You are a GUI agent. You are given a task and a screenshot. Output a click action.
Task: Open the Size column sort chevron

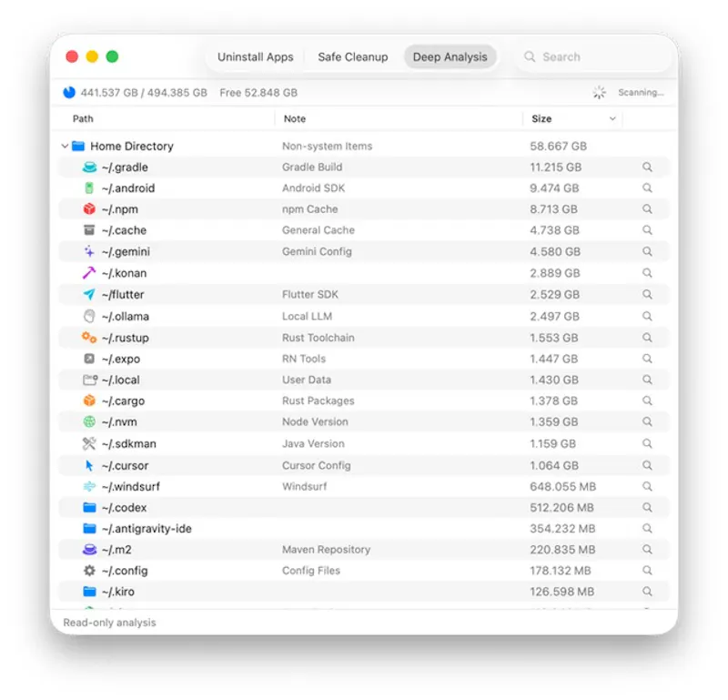point(612,119)
